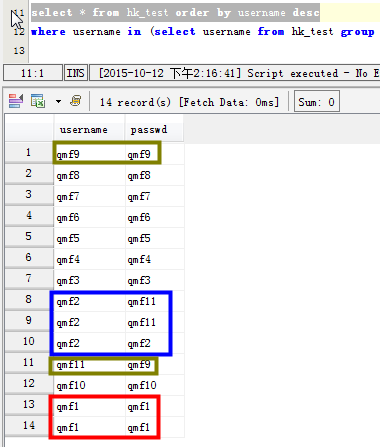Select row header 1
This screenshot has width=380, height=447.
29,153
